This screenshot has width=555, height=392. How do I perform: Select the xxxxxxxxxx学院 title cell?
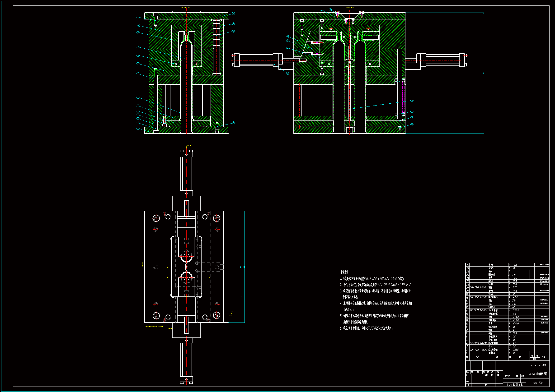click(x=538, y=365)
